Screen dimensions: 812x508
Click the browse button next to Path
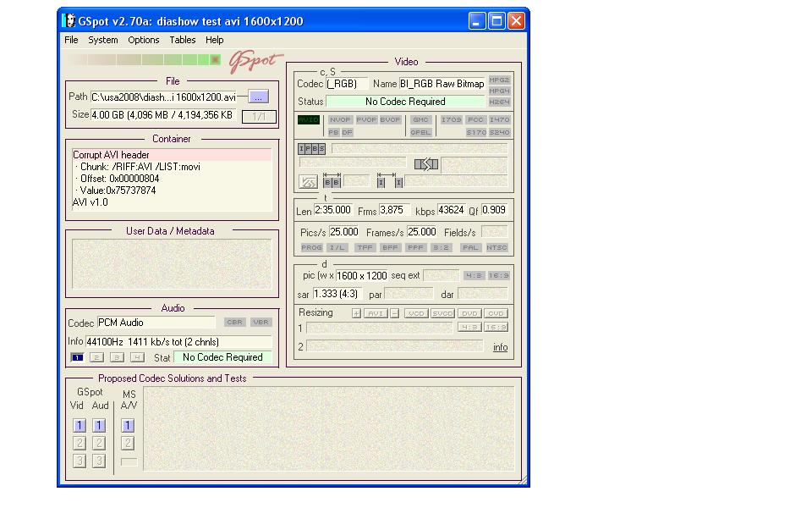pos(259,97)
